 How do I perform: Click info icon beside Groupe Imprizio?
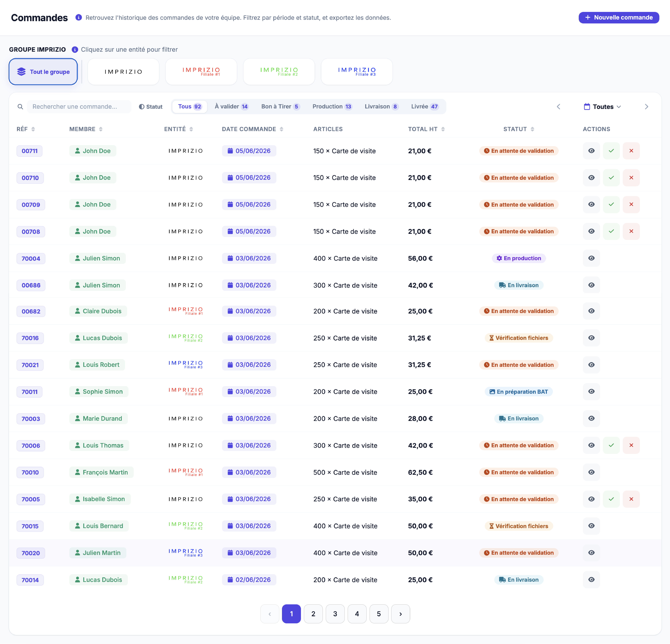(75, 50)
